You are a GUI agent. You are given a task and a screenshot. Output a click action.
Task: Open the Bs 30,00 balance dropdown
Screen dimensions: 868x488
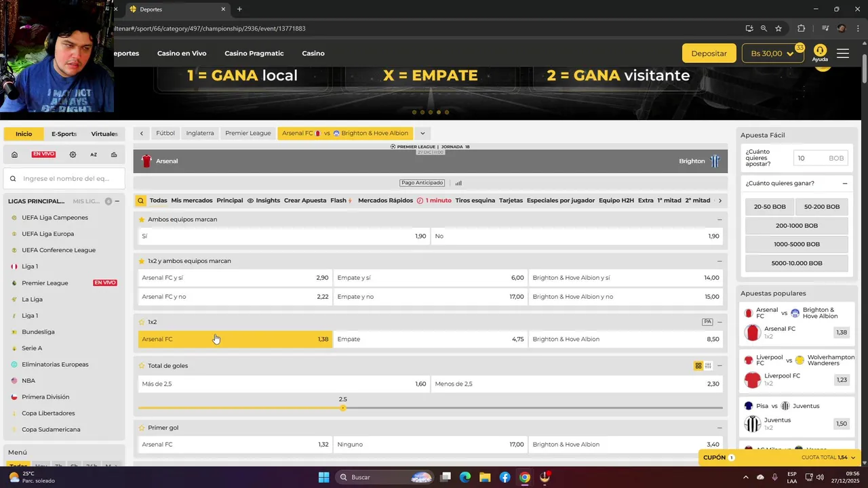coord(773,54)
